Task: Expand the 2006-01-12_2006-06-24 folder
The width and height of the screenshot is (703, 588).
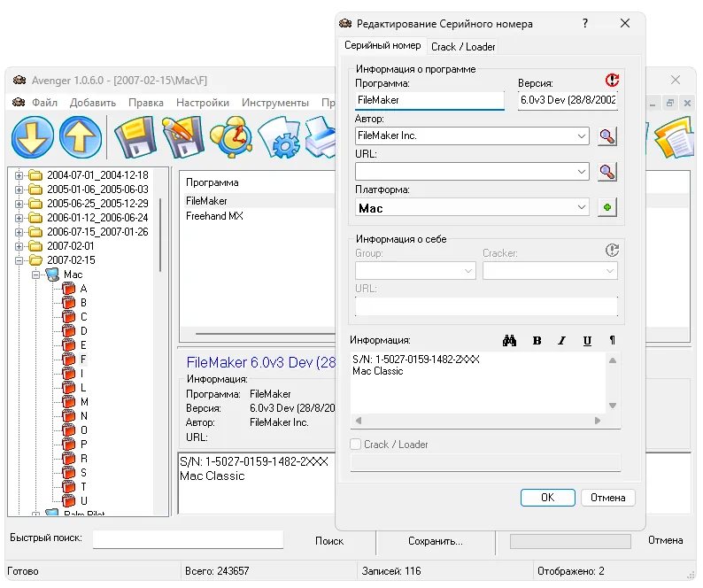Action: [x=19, y=218]
